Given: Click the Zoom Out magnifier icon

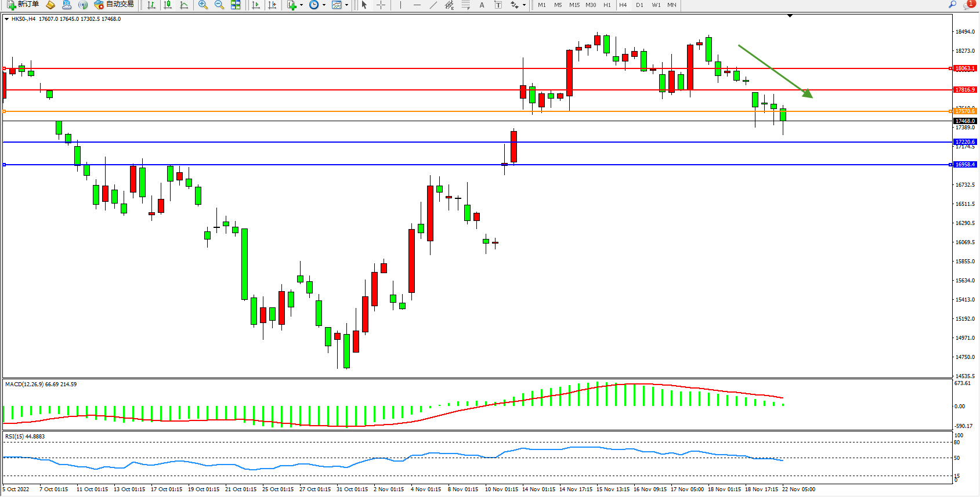Looking at the screenshot, I should point(219,5).
